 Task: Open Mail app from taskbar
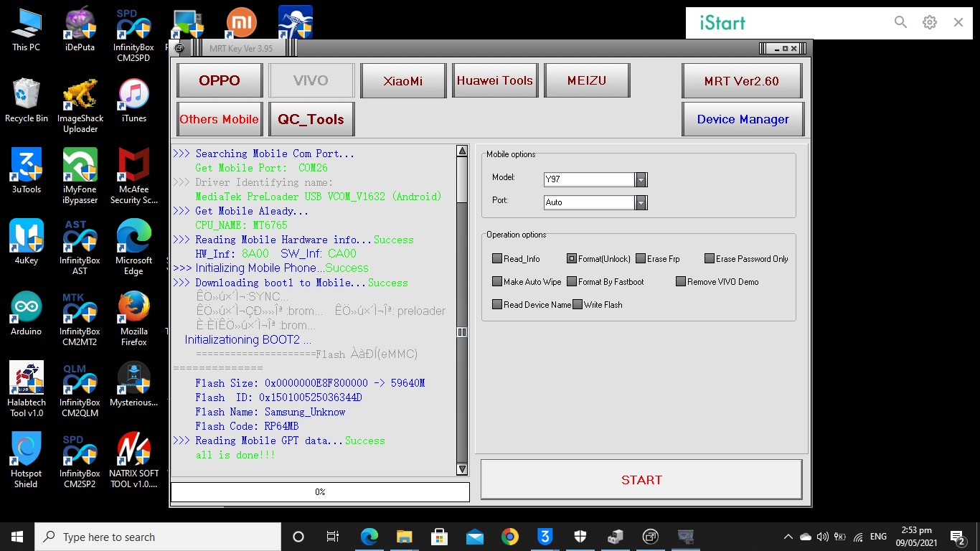click(x=474, y=537)
